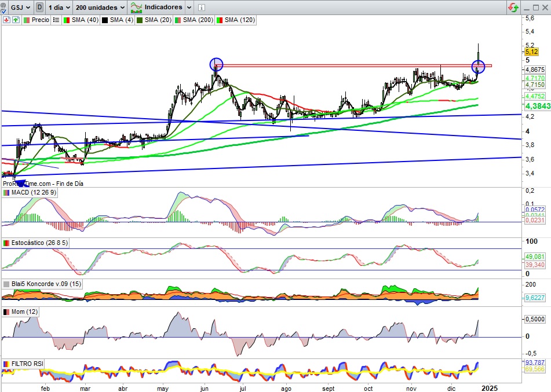Open the list icon beside Precio
The height and width of the screenshot is (392, 551).
(x=56, y=20)
